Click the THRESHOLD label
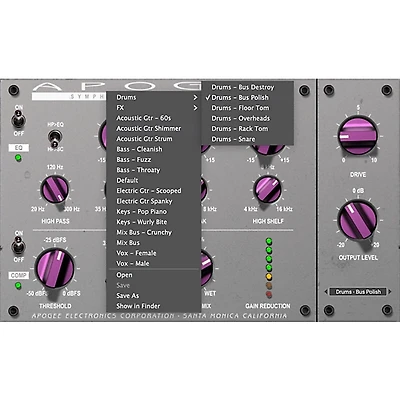Image resolution: width=400 pixels, height=400 pixels. pos(55,306)
